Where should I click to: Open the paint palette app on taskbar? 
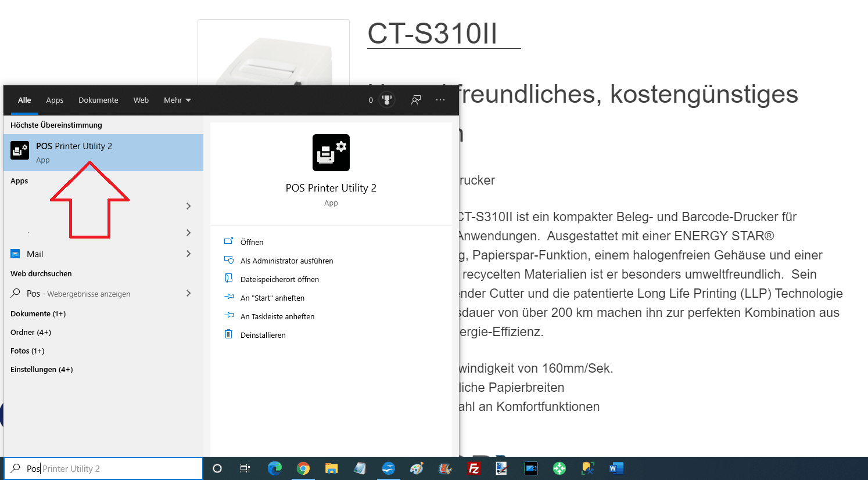(x=417, y=468)
